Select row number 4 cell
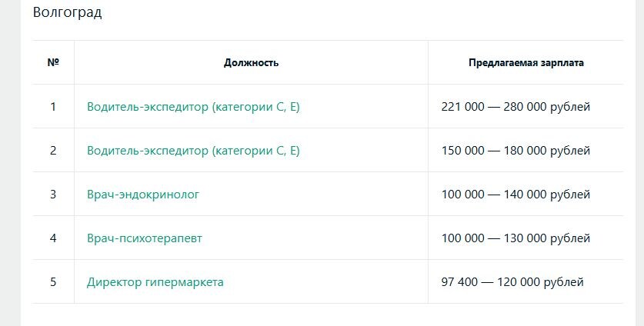Viewport: 644px width, 326px height. (53, 238)
